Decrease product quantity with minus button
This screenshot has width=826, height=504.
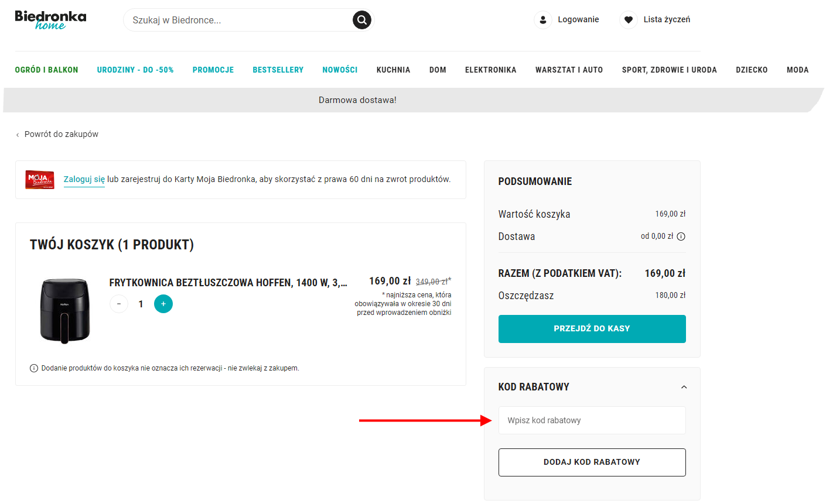pos(119,304)
